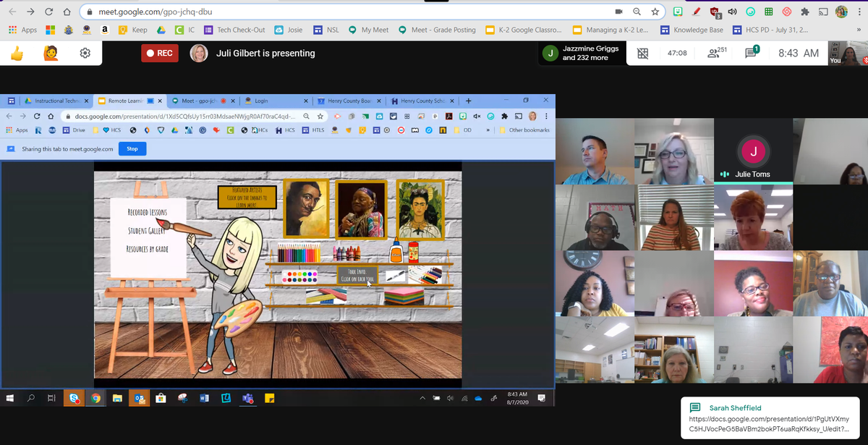This screenshot has width=868, height=445.
Task: Open the Sticky Notes icon on the presented taskbar
Action: [269, 398]
